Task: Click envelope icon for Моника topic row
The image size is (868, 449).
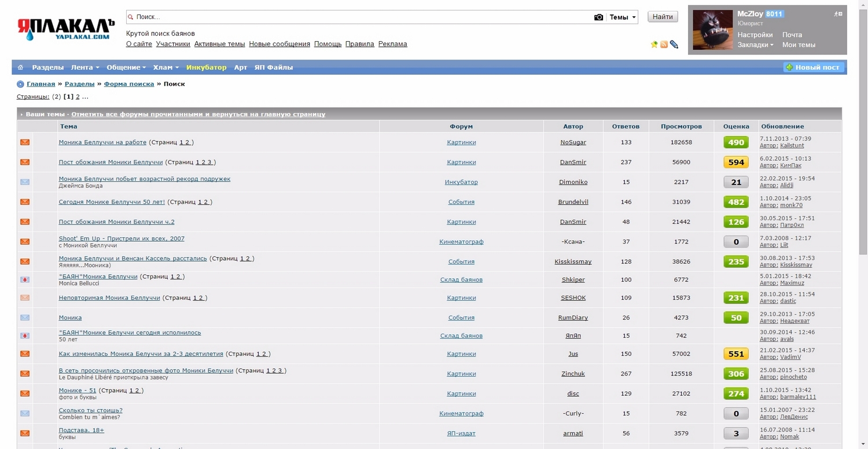Action: tap(25, 318)
